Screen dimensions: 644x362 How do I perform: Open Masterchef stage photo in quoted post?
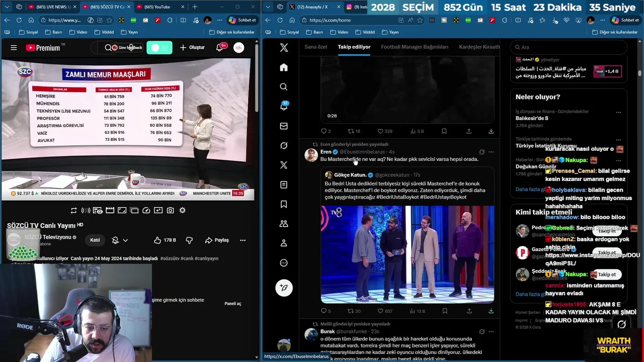(408, 254)
